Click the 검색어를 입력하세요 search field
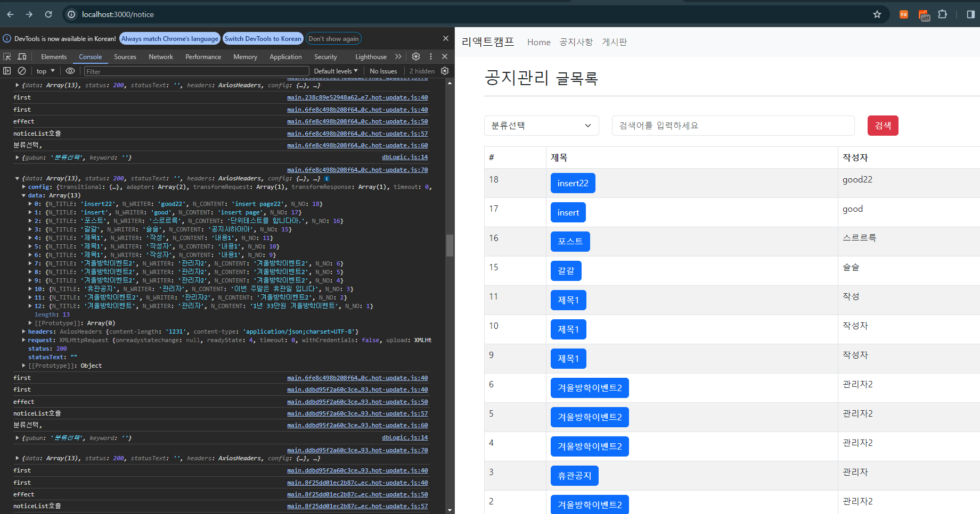980x514 pixels. (x=733, y=126)
